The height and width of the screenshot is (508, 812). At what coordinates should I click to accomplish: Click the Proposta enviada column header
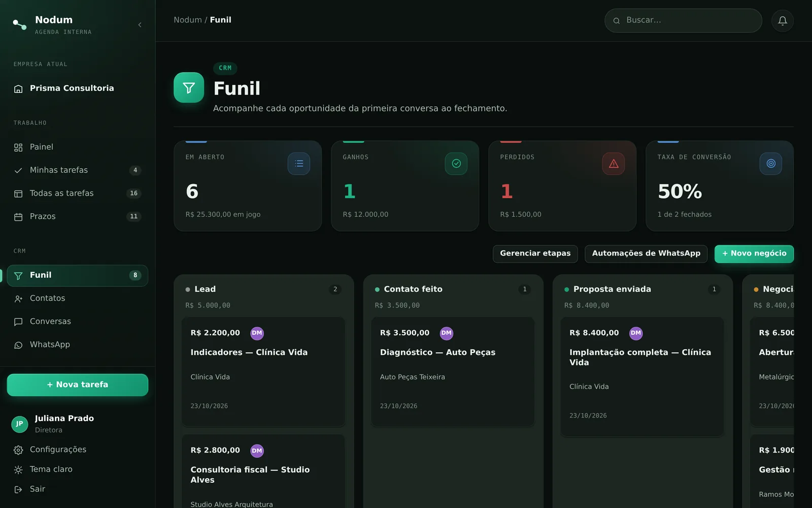[x=642, y=289]
